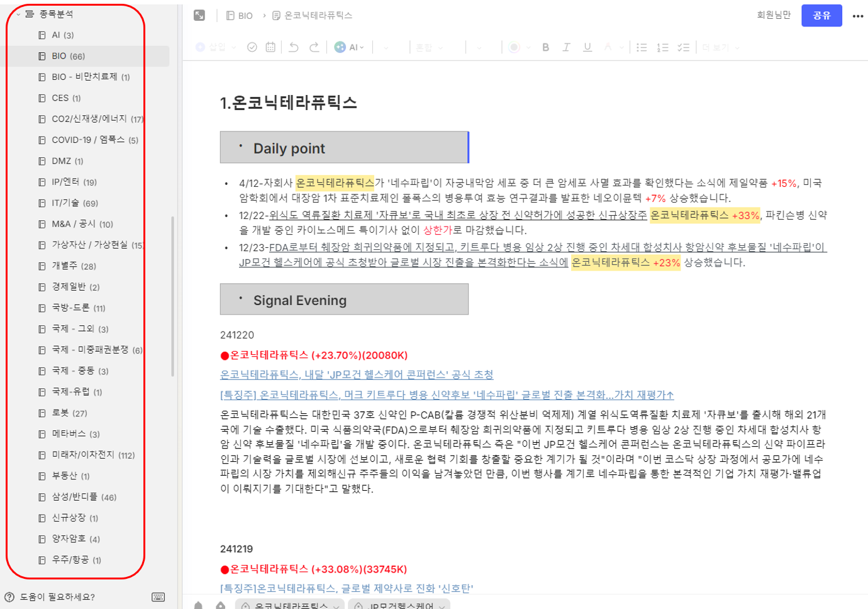Open 가상자산 / 가상현실 notebook
Screen dimensions: 868x609
91,245
